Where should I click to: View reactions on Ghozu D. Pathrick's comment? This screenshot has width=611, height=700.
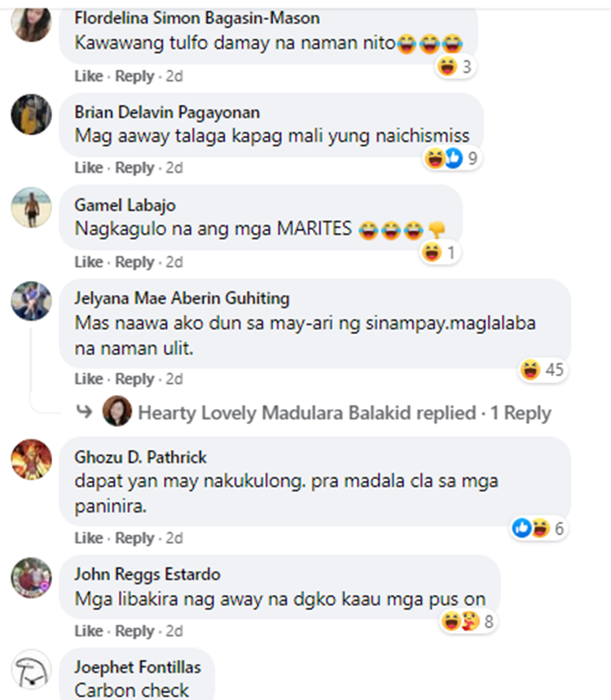[x=538, y=529]
